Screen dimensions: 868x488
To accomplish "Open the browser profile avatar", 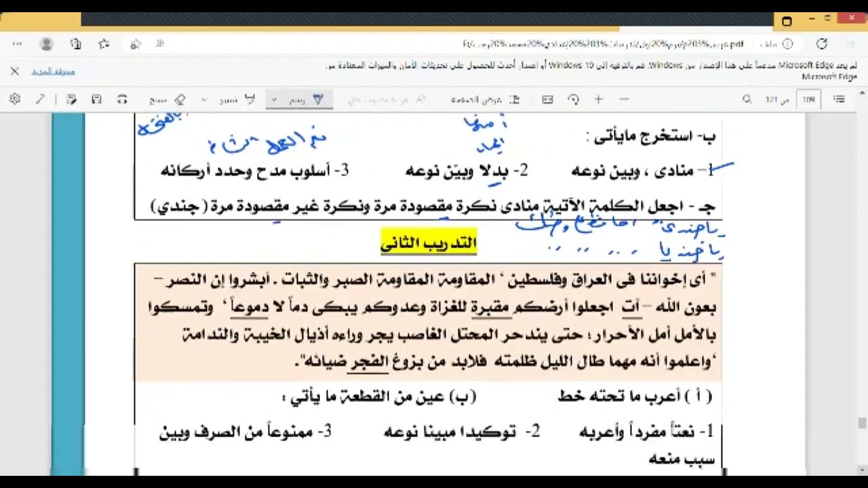I will [x=47, y=44].
